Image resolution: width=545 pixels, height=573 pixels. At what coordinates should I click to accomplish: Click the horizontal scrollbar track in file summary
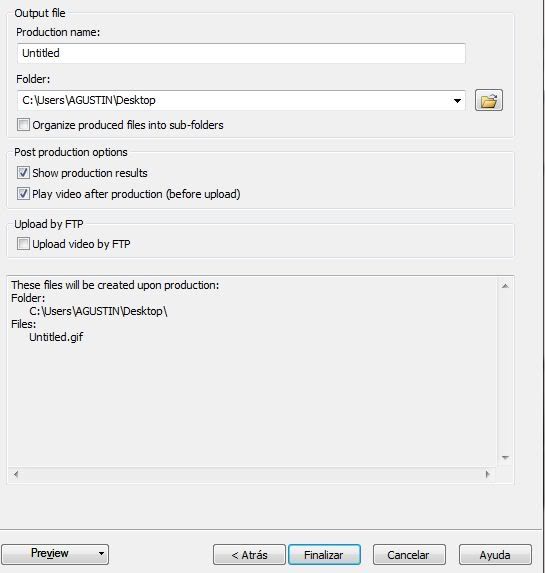[251, 474]
